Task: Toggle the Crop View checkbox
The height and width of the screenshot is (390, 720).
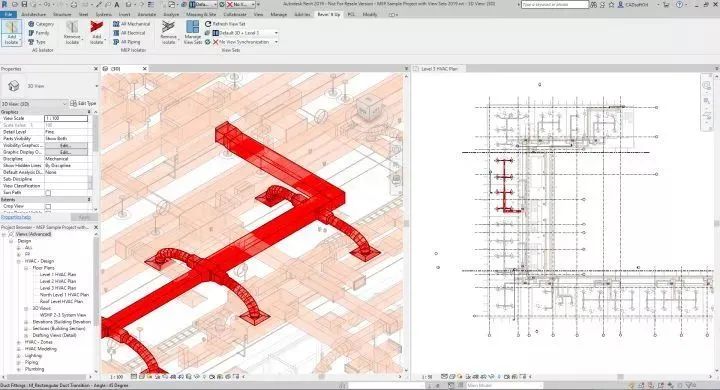Action: [x=48, y=207]
